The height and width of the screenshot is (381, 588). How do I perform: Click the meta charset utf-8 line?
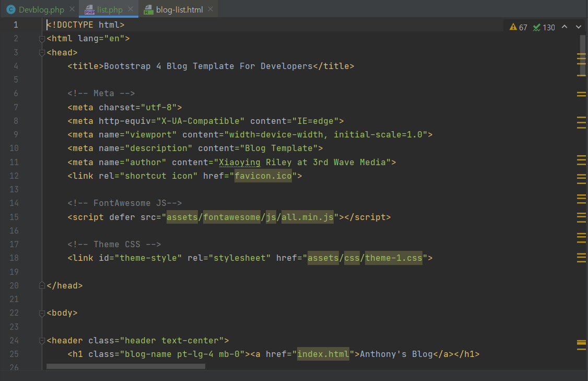coord(125,107)
